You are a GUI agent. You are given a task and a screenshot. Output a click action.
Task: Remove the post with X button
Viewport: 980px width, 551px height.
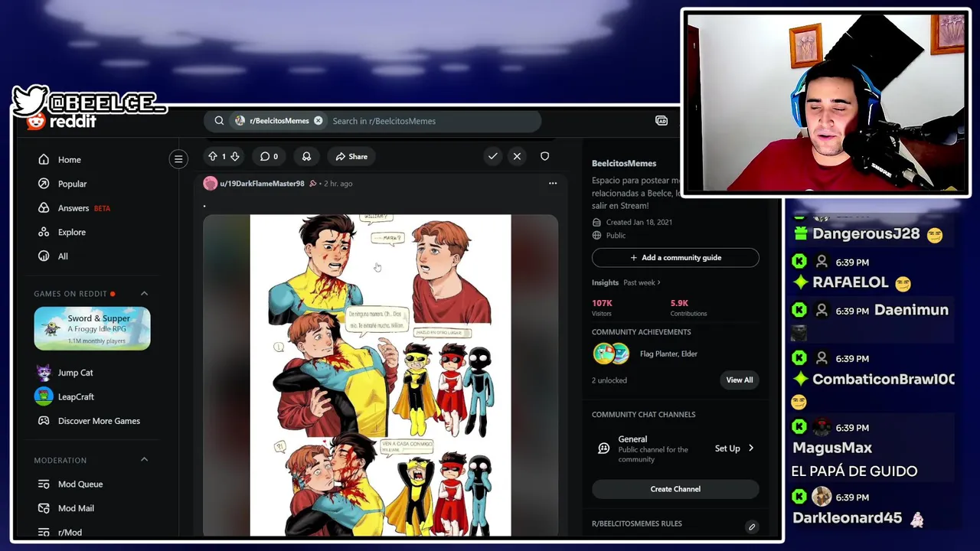pos(517,156)
